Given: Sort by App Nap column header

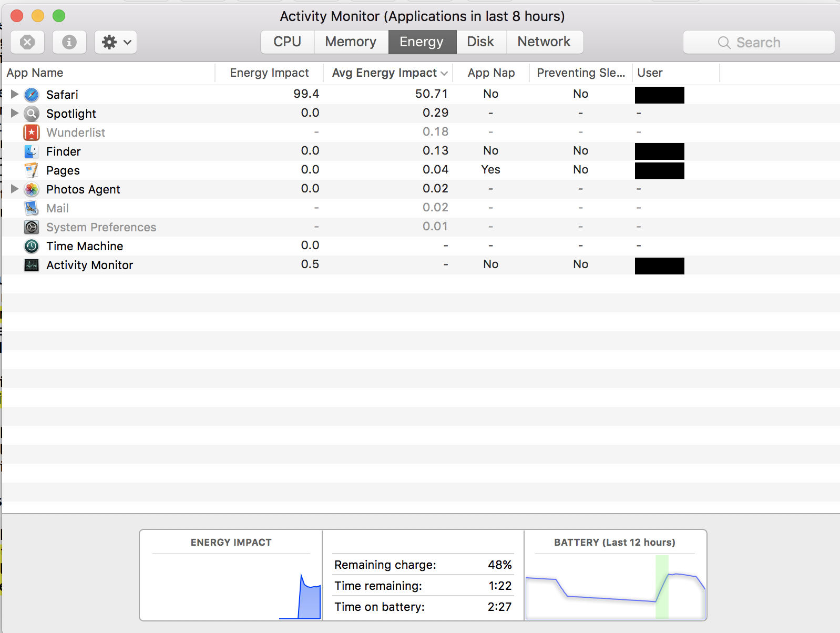Looking at the screenshot, I should click(491, 73).
